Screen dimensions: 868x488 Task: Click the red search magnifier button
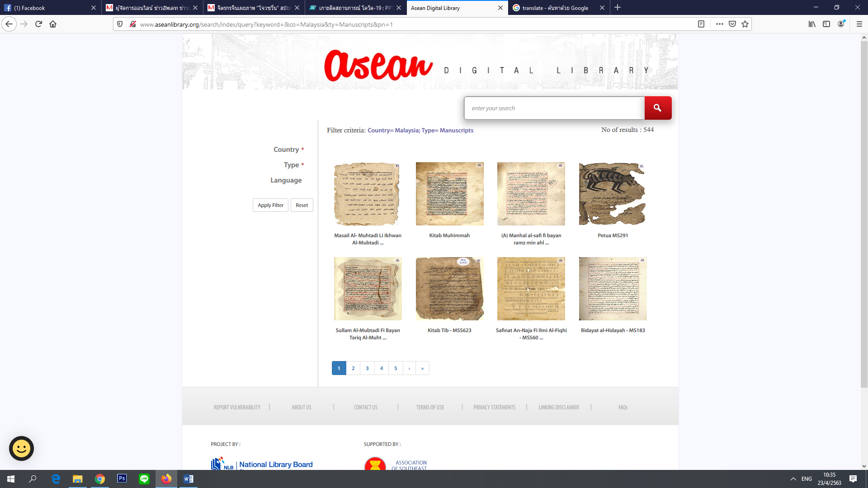coord(658,108)
